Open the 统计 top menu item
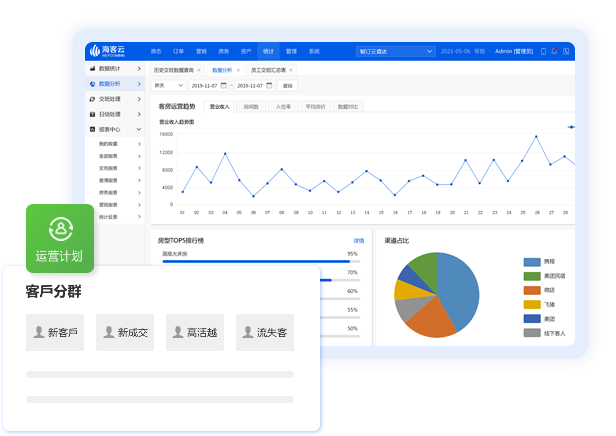This screenshot has width=616, height=436. [267, 50]
